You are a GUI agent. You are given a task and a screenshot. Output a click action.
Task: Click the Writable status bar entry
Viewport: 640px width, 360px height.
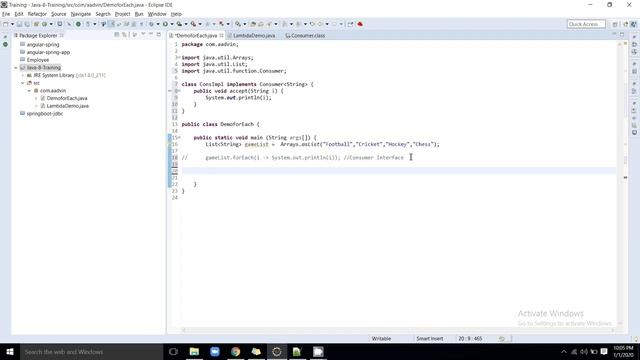[x=381, y=338]
